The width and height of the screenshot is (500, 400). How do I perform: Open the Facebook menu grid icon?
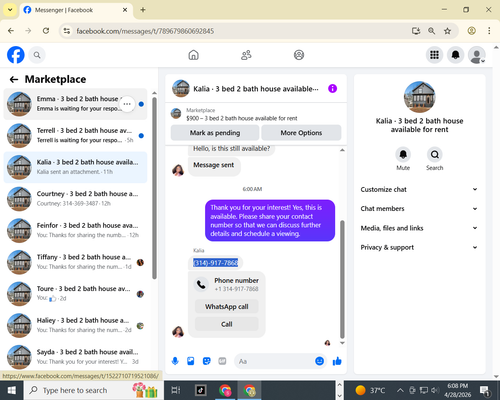pyautogui.click(x=434, y=55)
